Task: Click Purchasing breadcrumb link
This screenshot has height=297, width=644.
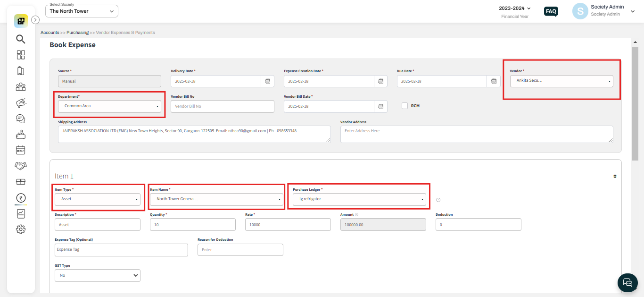Action: [77, 33]
